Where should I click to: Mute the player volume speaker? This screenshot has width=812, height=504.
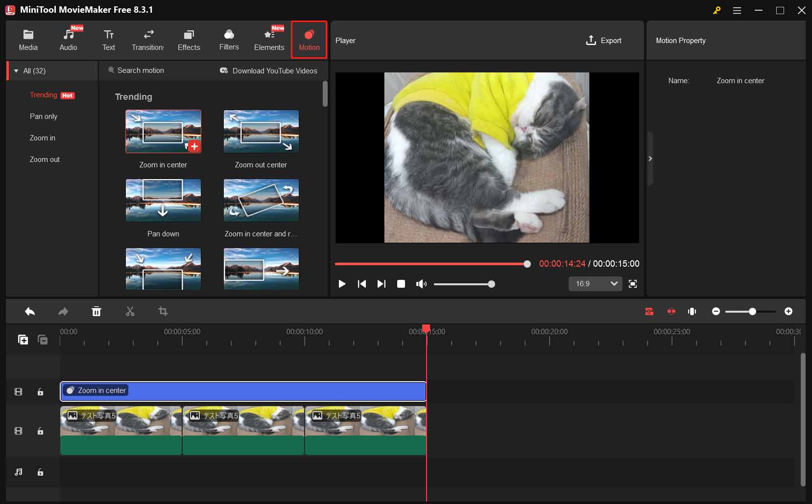point(421,284)
